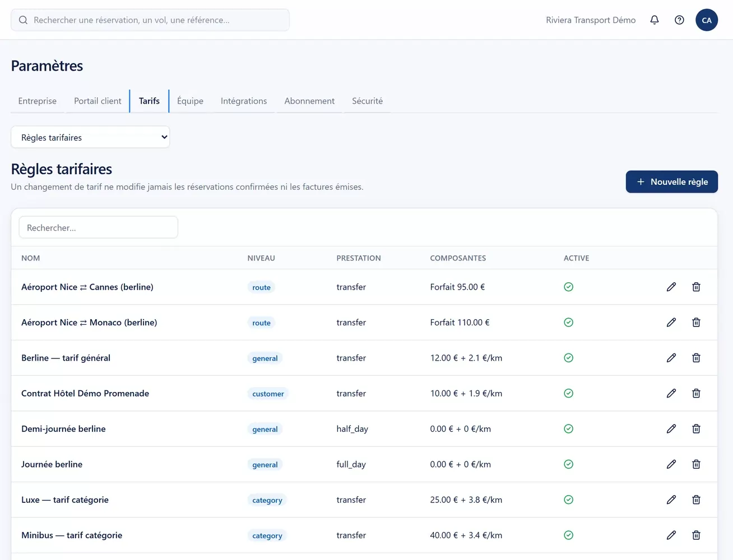Edit the Minibus — tarif catégorie rule

click(x=671, y=535)
